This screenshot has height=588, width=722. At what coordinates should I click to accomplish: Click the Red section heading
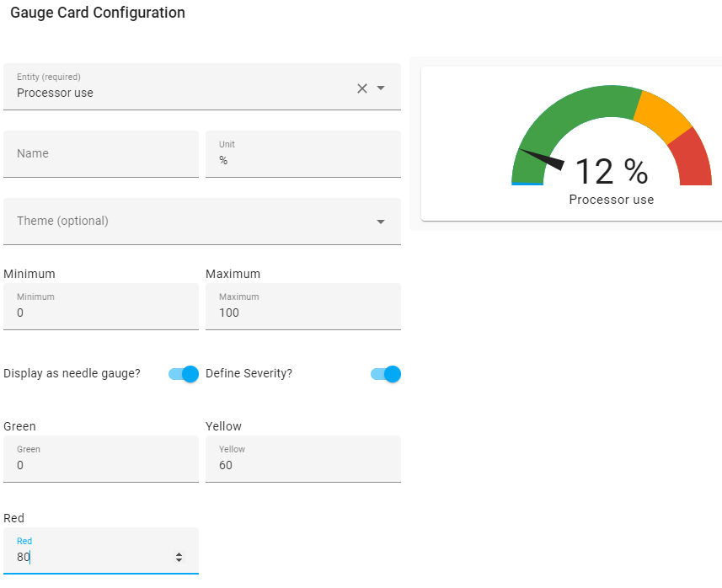pyautogui.click(x=13, y=518)
